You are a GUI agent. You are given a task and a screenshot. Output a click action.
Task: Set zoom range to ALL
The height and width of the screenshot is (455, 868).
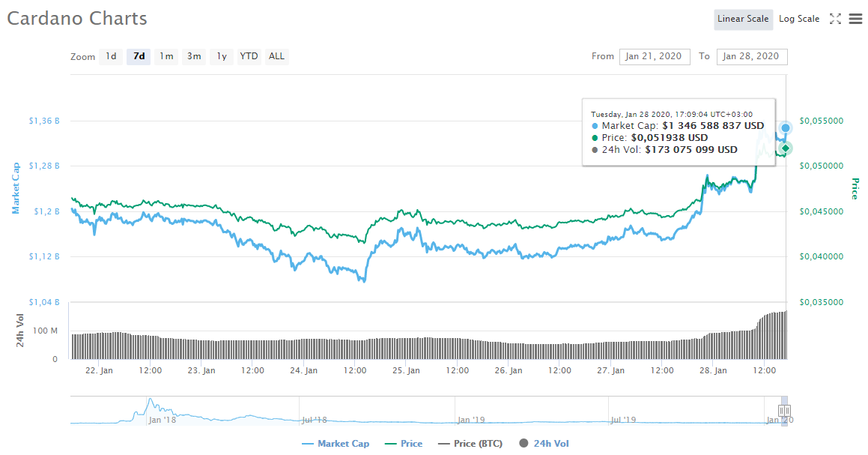(x=276, y=56)
